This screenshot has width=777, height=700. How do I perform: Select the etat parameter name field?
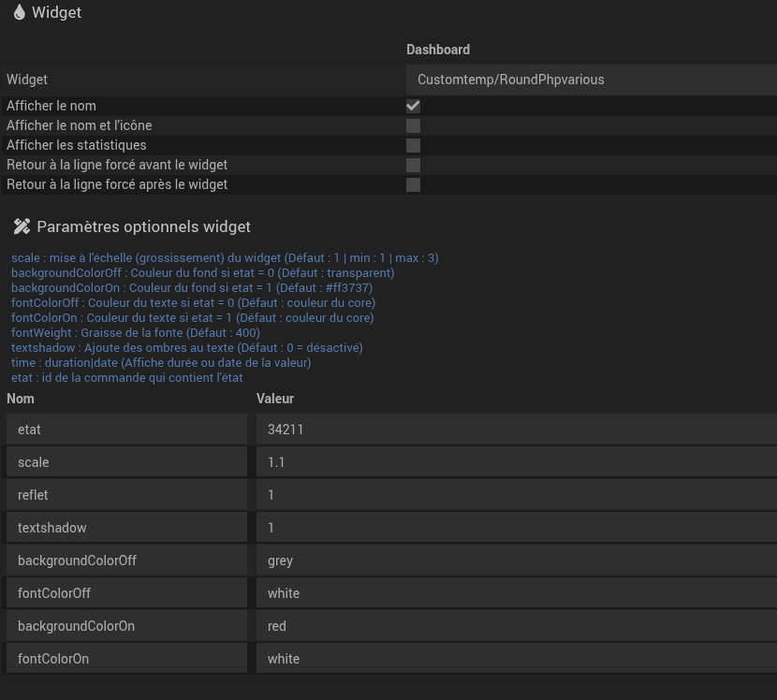(x=126, y=430)
